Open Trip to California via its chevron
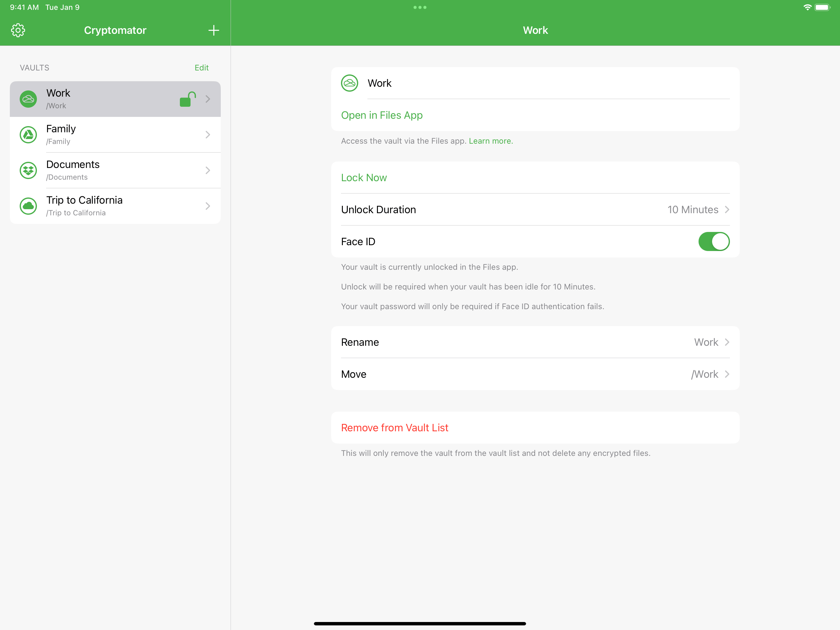The height and width of the screenshot is (630, 840). 208,206
